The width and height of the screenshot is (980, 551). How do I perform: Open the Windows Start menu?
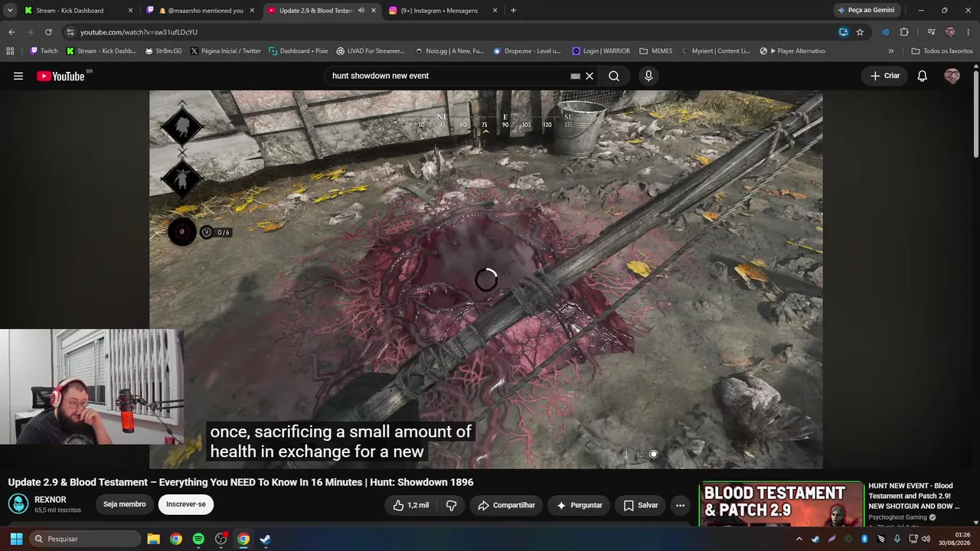[16, 539]
